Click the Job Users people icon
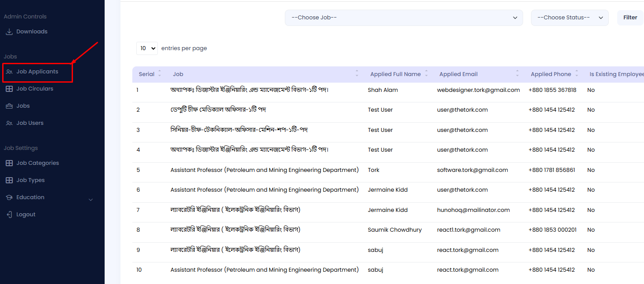644x284 pixels. coord(9,123)
